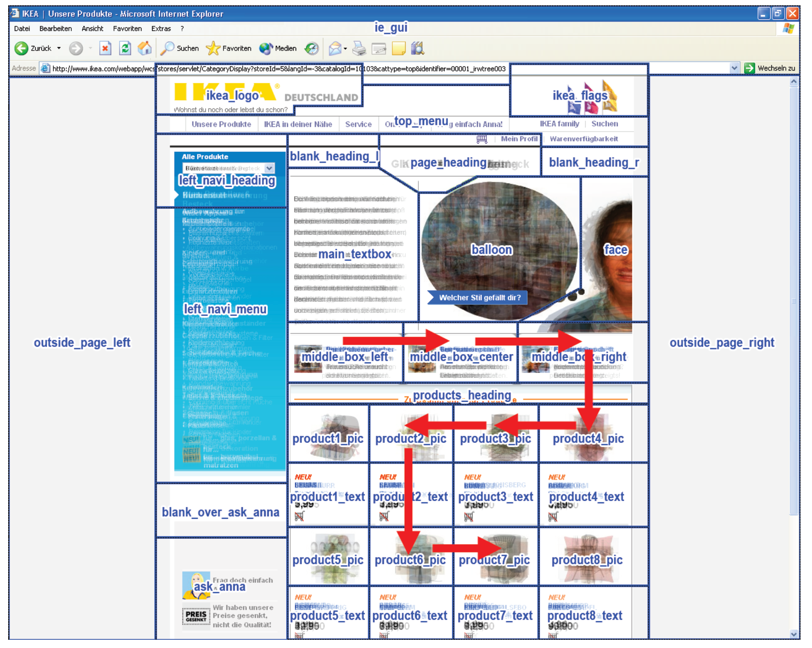Image resolution: width=812 pixels, height=648 pixels.
Task: Click the Medien globe icon
Action: coord(266,48)
